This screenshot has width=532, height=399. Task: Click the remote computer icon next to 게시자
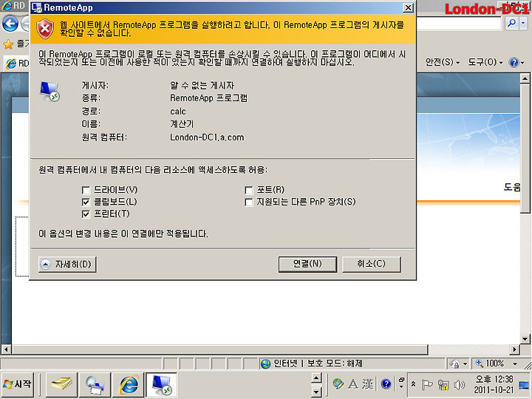pos(50,92)
